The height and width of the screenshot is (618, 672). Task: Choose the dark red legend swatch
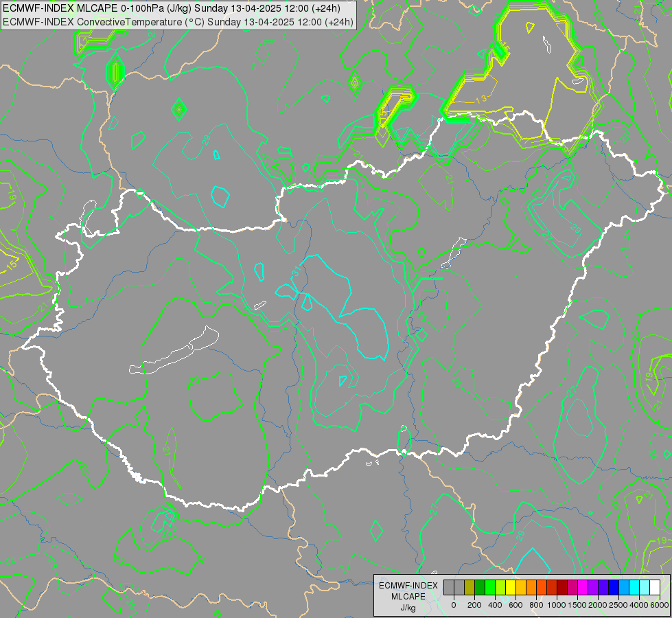click(563, 587)
